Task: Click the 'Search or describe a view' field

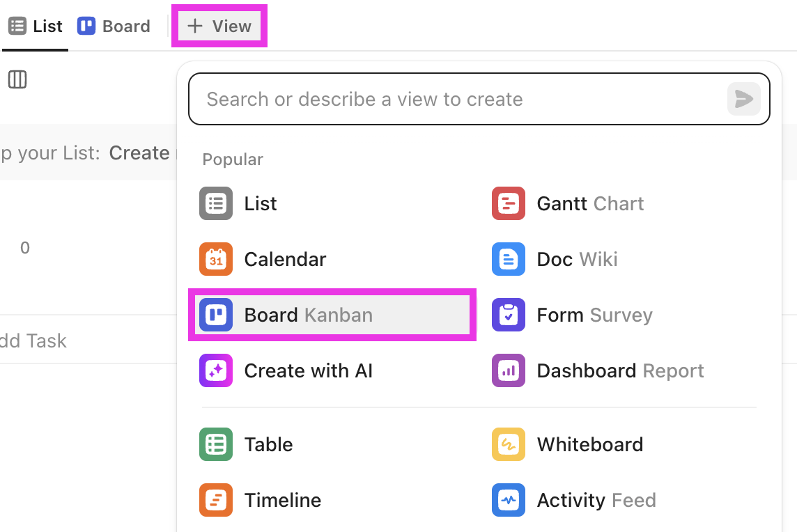Action: pos(479,99)
